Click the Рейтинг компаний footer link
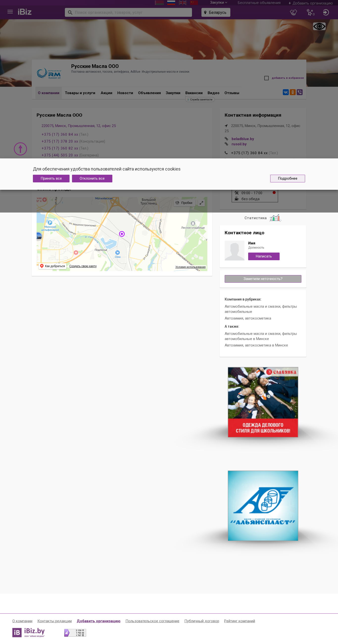 pos(240,621)
